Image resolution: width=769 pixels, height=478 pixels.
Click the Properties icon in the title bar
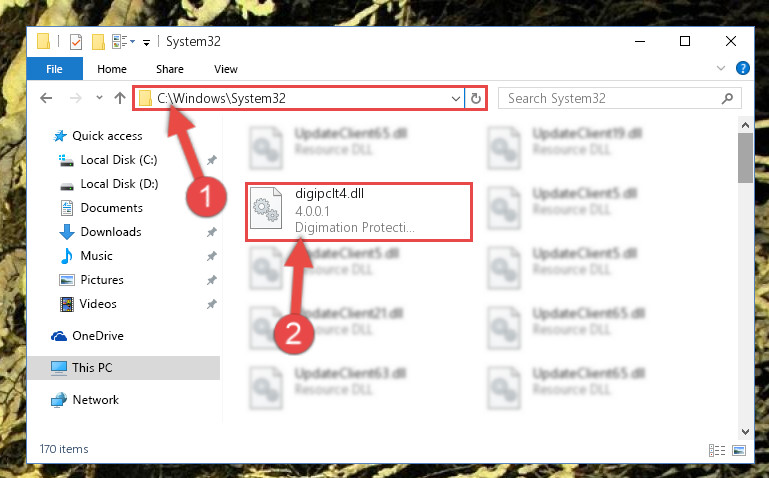click(76, 42)
